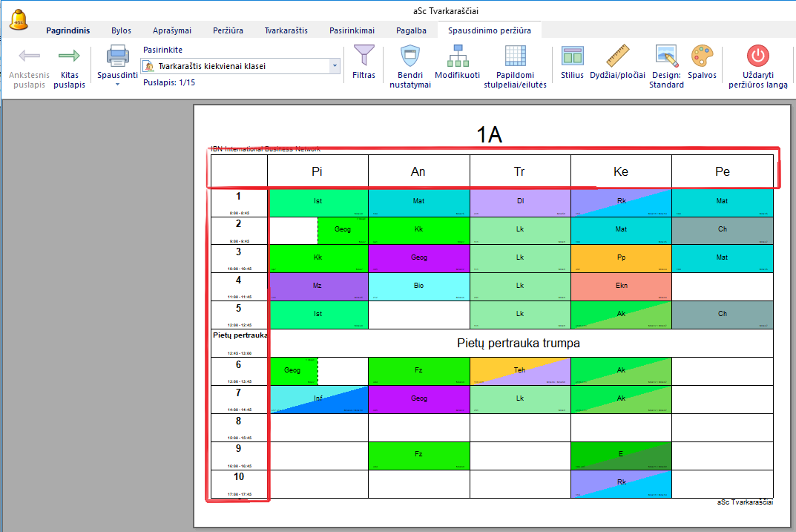
Task: Click the Spausdinti printer icon
Action: pos(117,56)
